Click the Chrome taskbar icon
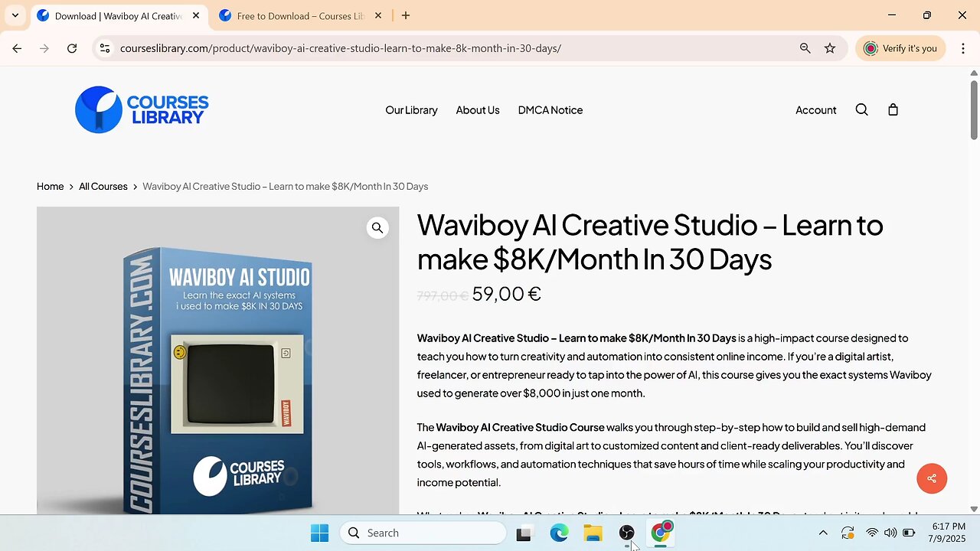980x551 pixels. 661,533
